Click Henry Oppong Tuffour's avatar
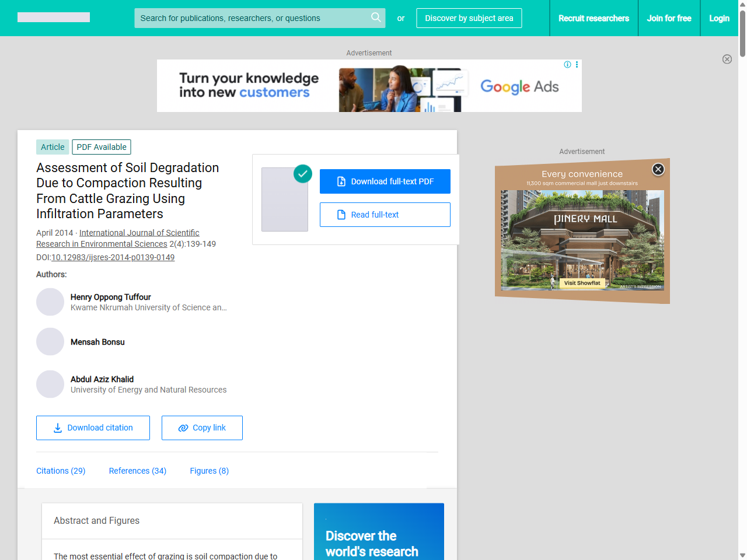 [50, 302]
